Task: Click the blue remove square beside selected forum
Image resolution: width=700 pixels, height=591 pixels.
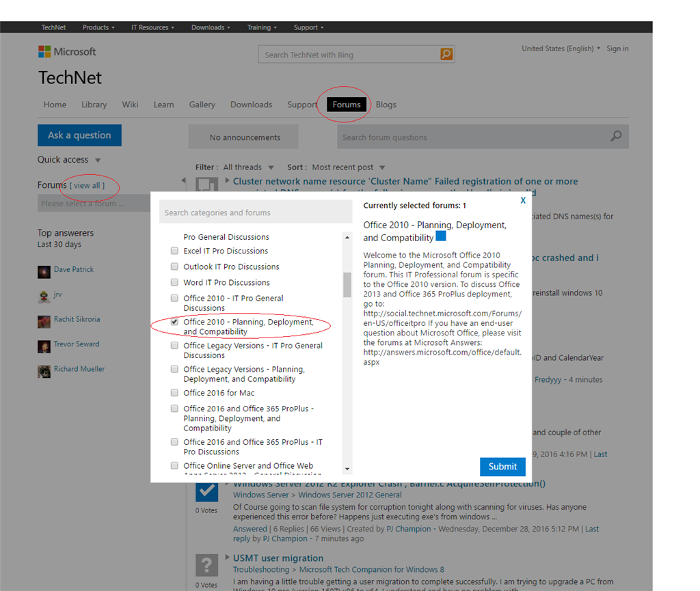Action: [x=441, y=236]
